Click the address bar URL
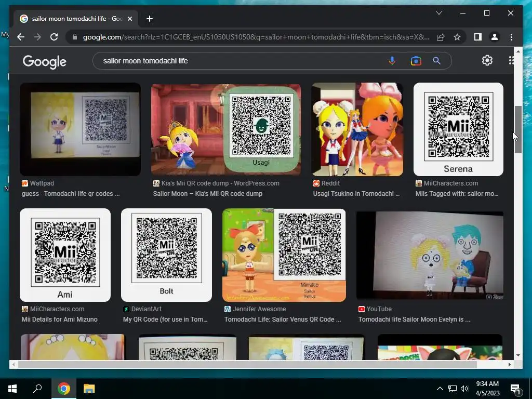 256,37
